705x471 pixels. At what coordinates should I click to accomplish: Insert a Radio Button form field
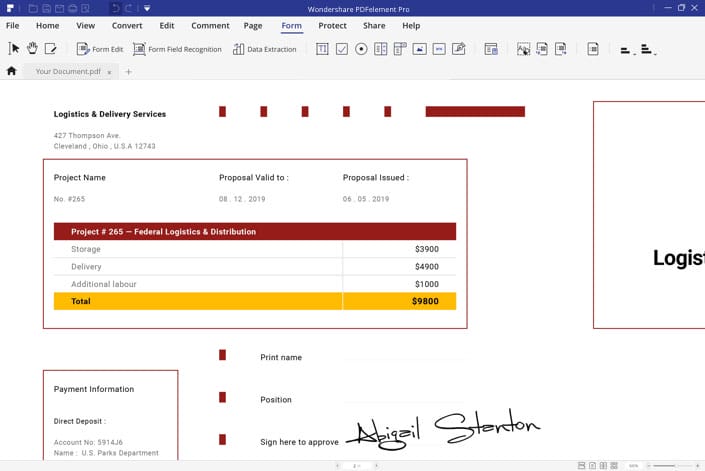(361, 48)
